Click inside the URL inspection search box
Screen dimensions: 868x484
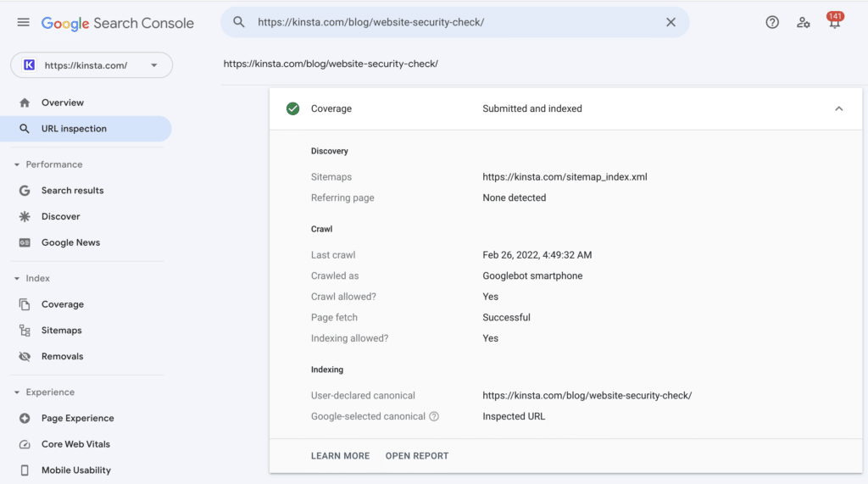[x=449, y=22]
